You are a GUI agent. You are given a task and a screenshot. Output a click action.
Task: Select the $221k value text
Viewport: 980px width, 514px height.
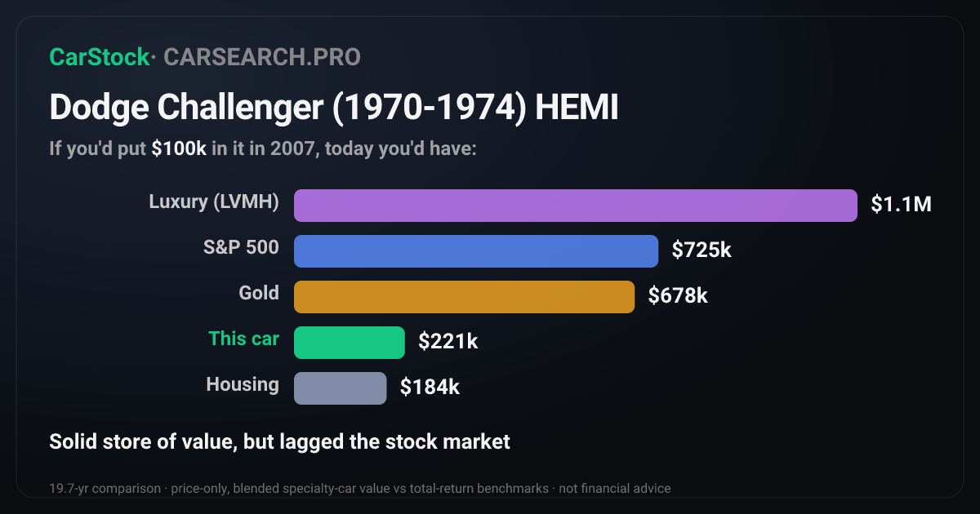pos(448,342)
